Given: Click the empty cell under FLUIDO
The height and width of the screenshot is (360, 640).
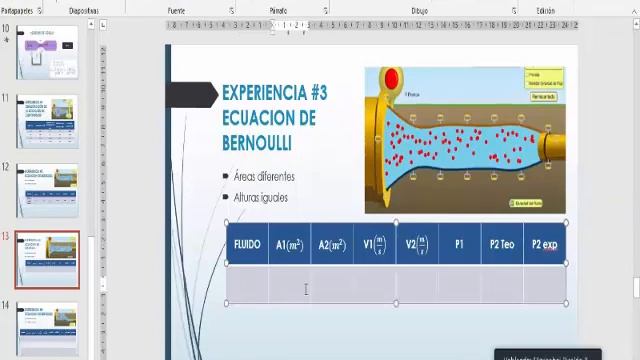Looking at the screenshot, I should pyautogui.click(x=247, y=284).
